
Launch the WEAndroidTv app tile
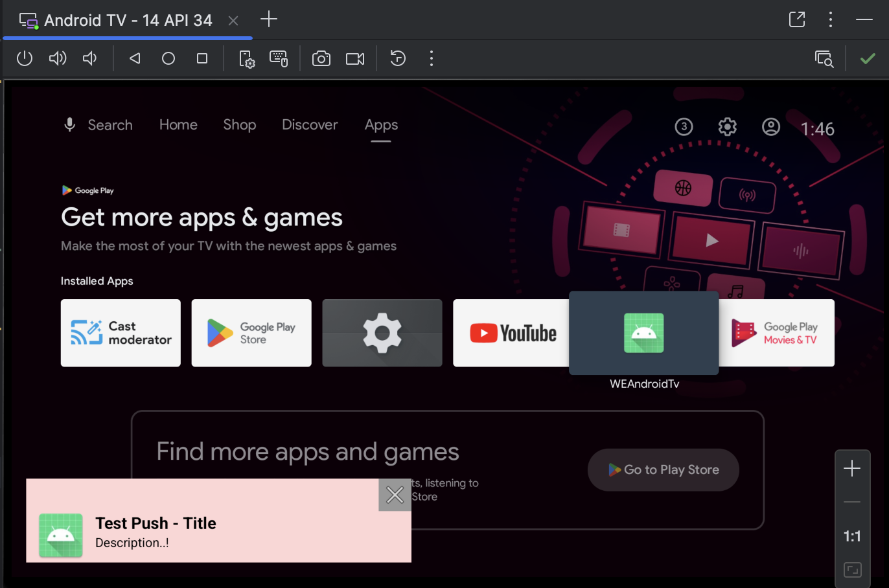pyautogui.click(x=643, y=333)
